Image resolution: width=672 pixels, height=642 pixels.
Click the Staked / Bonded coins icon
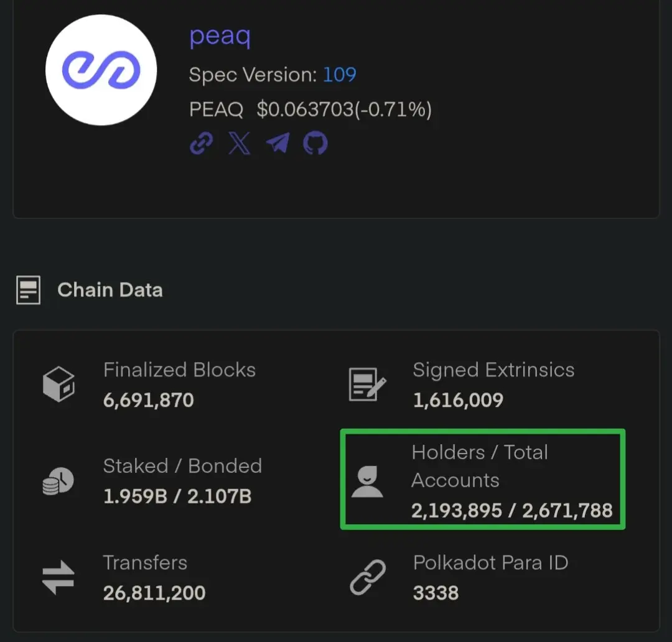(x=58, y=481)
